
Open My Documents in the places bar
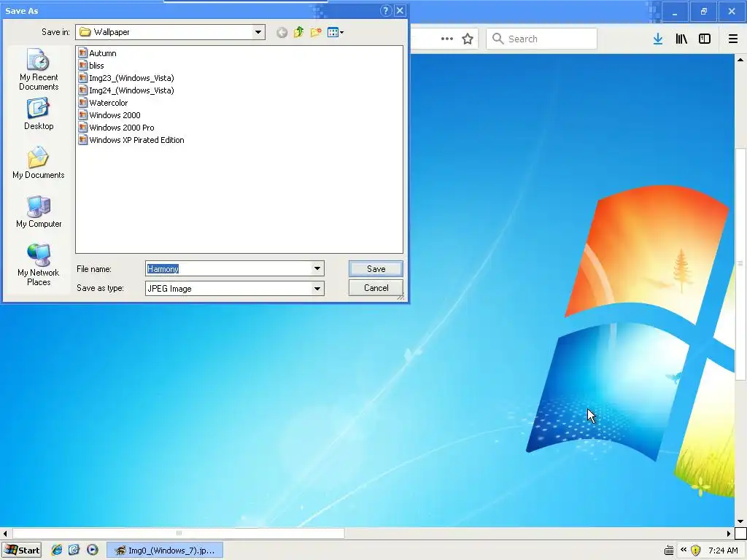click(39, 163)
